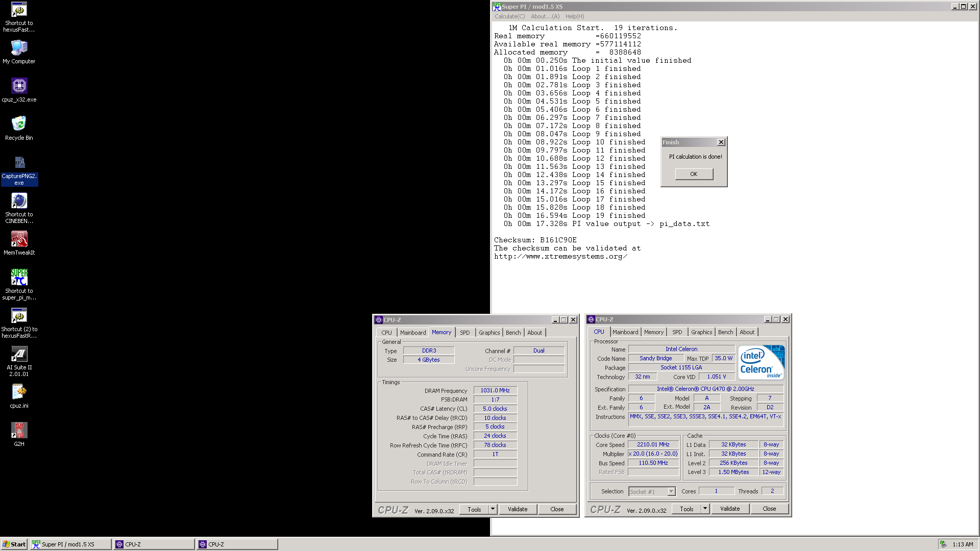The width and height of the screenshot is (980, 551).
Task: Open the Help(H) menu in Super PI
Action: click(x=575, y=16)
